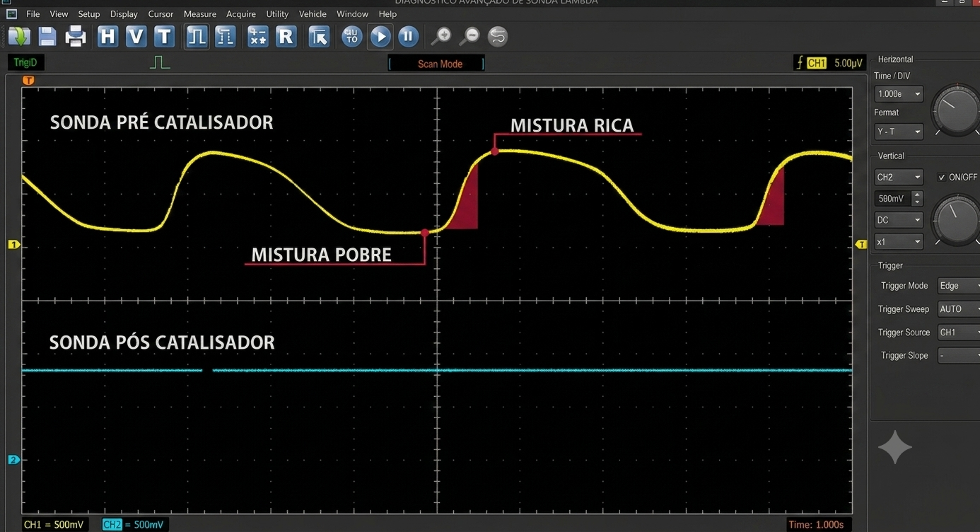The image size is (980, 532).
Task: Click the Vertical scale knob
Action: click(x=957, y=221)
